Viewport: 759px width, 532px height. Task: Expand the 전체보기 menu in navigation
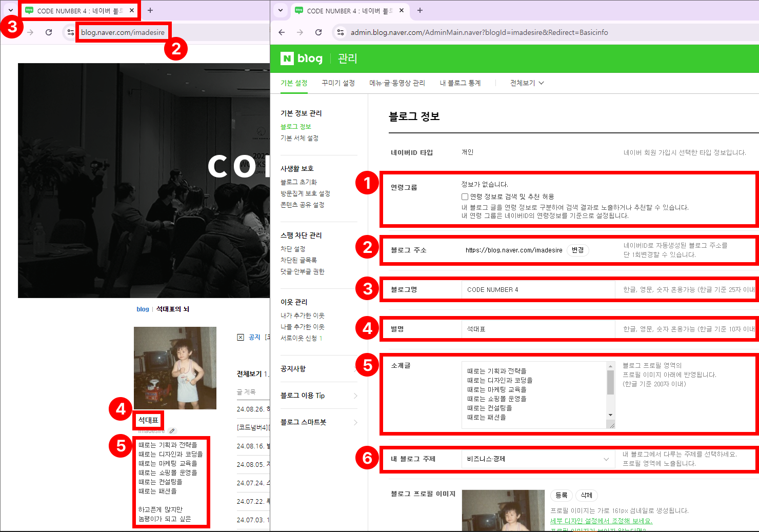(x=527, y=83)
